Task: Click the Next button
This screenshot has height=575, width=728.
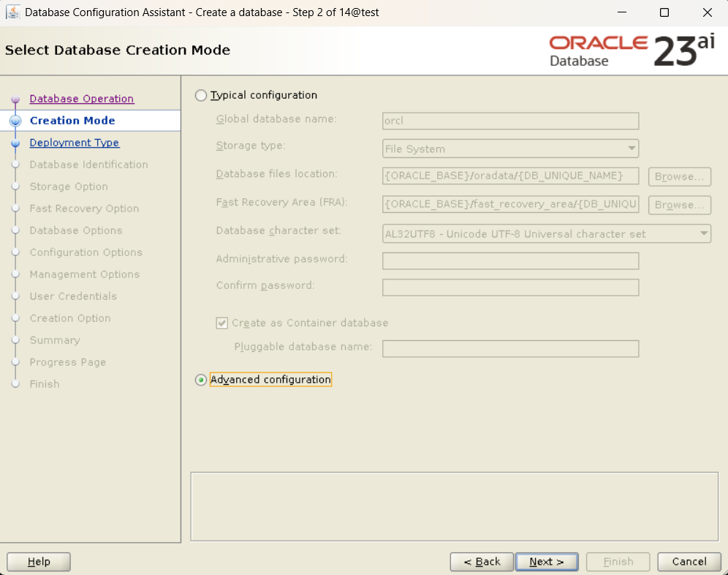Action: pyautogui.click(x=547, y=562)
